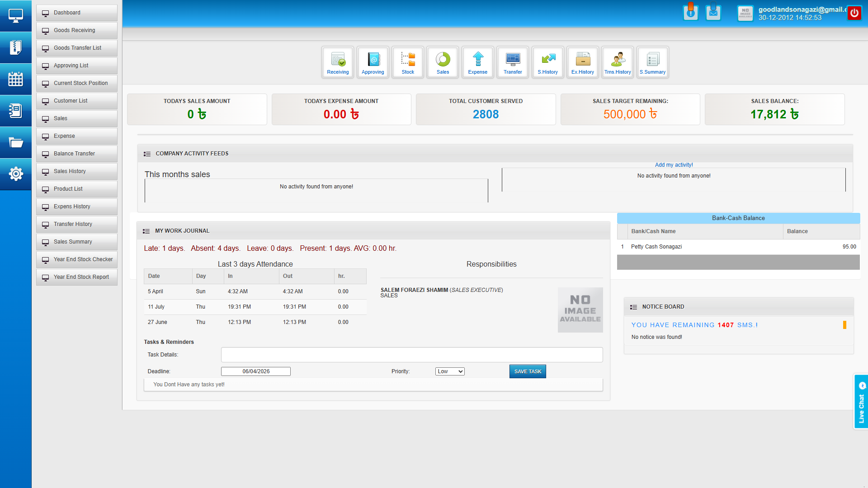This screenshot has height=488, width=868.
Task: Select the Ex.History toolbar icon
Action: pyautogui.click(x=582, y=62)
